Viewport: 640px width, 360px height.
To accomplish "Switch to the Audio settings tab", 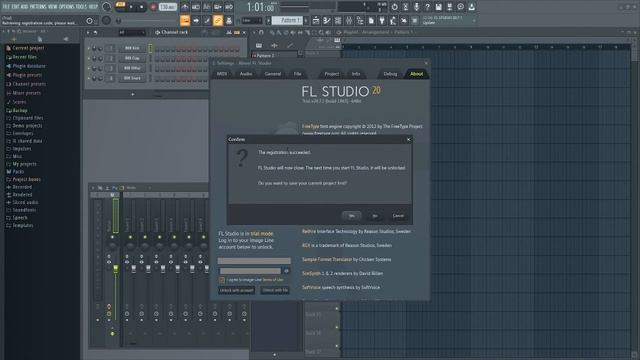I will [246, 74].
